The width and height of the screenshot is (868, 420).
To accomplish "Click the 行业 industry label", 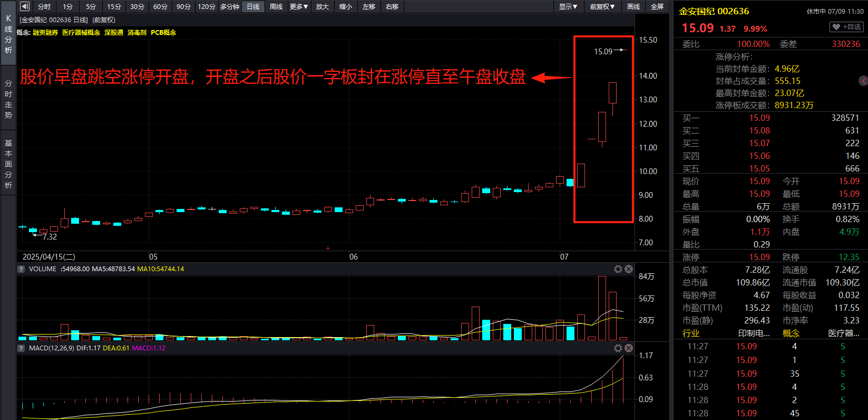I will coord(691,333).
